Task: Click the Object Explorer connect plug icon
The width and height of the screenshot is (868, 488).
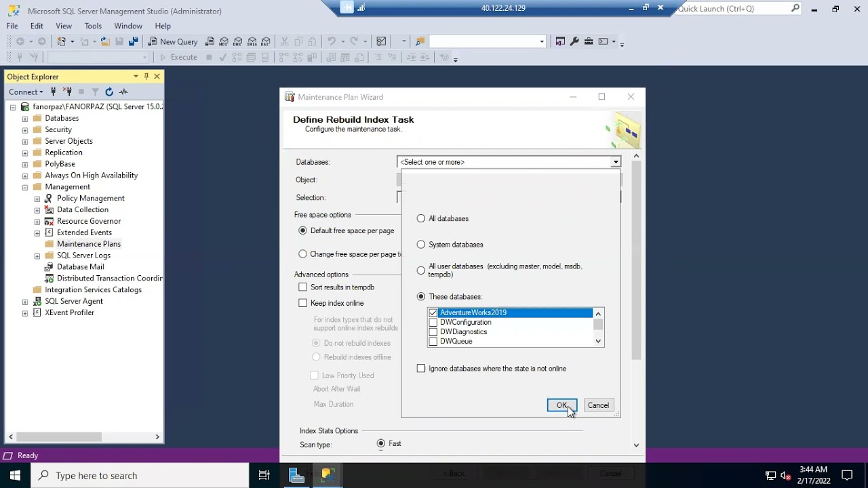Action: [x=54, y=91]
